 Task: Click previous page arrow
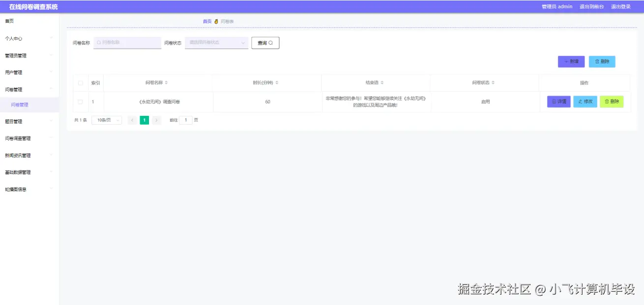point(132,120)
